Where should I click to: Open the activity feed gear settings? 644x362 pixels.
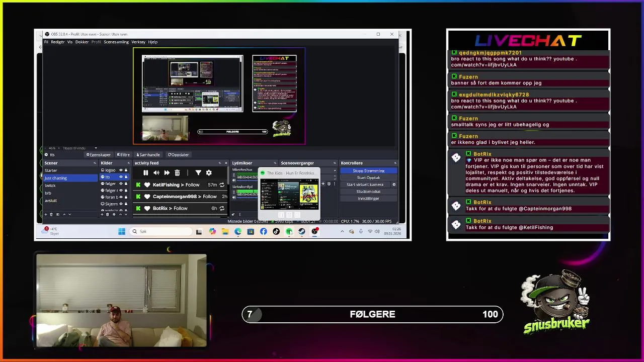click(209, 173)
